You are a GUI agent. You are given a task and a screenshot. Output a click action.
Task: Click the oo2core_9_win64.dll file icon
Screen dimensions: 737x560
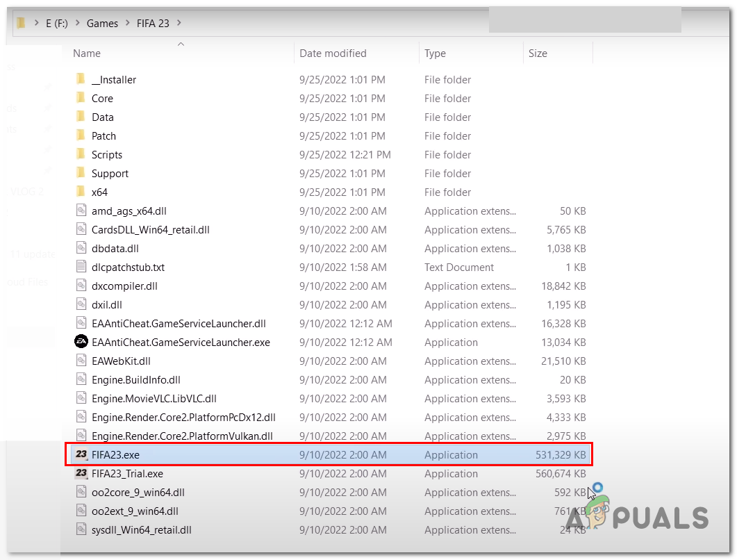(x=81, y=492)
